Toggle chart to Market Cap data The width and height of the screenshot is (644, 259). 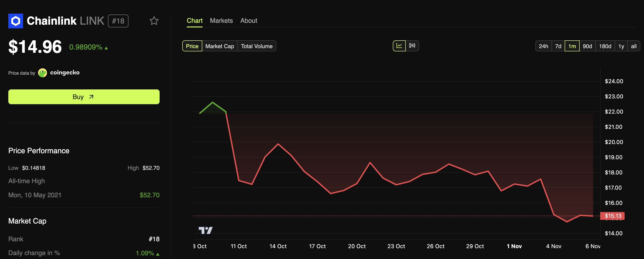[x=220, y=46]
